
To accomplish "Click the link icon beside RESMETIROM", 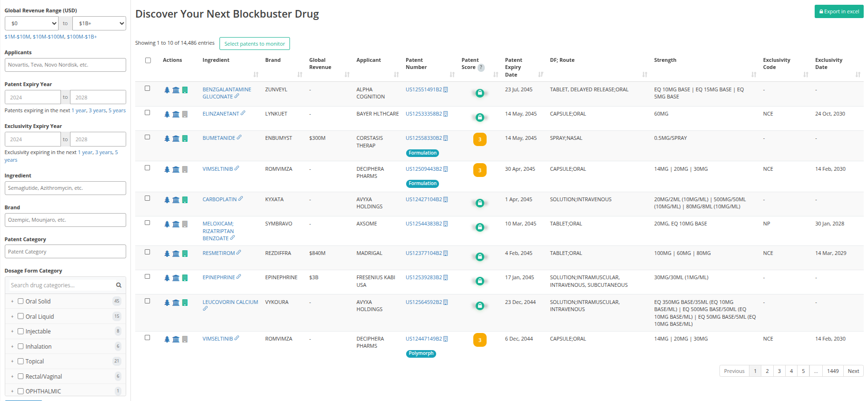I will click(239, 253).
